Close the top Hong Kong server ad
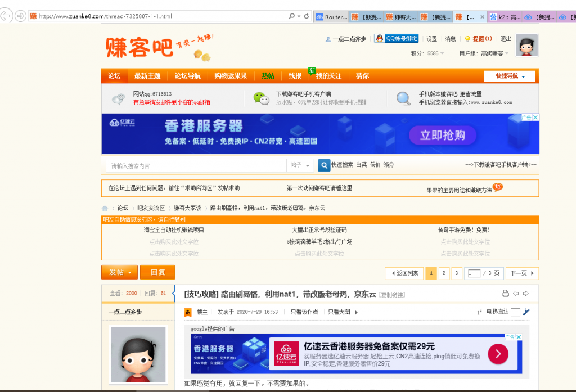576x392 pixels. tap(535, 117)
